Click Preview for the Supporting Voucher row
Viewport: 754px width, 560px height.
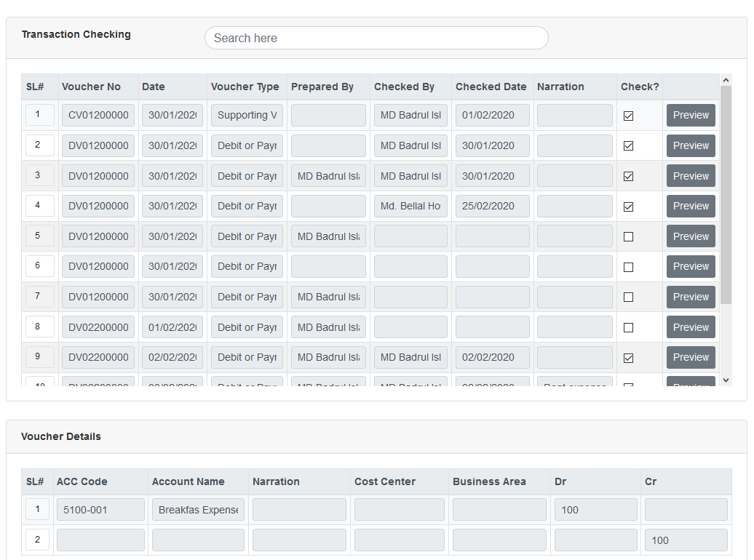coord(690,115)
